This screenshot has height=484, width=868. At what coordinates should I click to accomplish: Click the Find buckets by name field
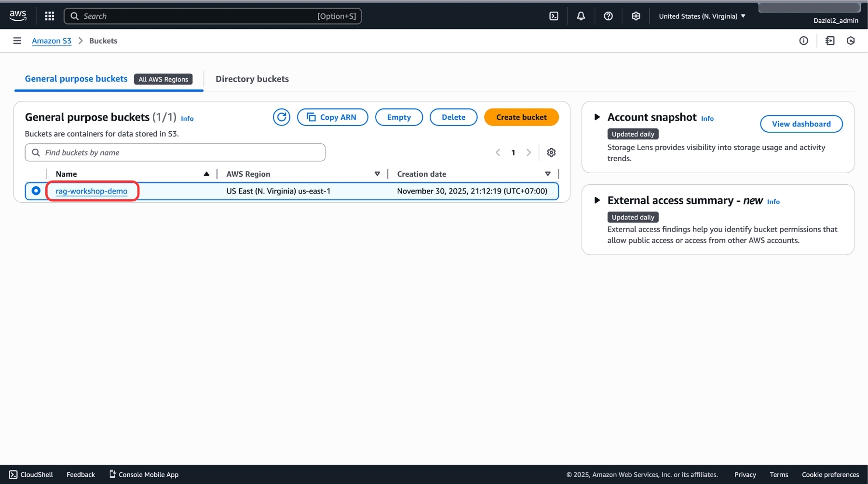click(178, 152)
